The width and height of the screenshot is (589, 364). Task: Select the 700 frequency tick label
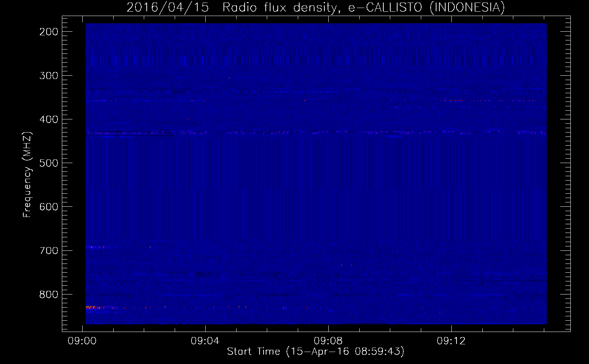click(x=49, y=250)
